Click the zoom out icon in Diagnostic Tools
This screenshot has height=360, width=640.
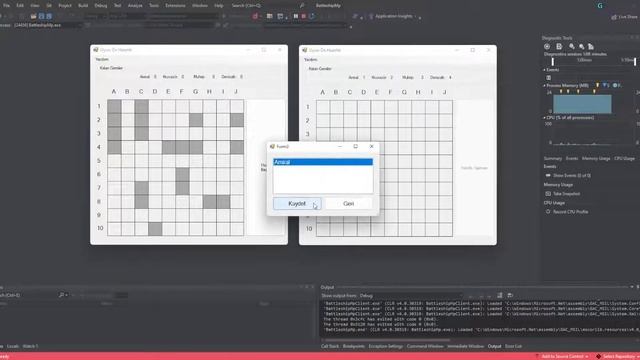pyautogui.click(x=582, y=47)
